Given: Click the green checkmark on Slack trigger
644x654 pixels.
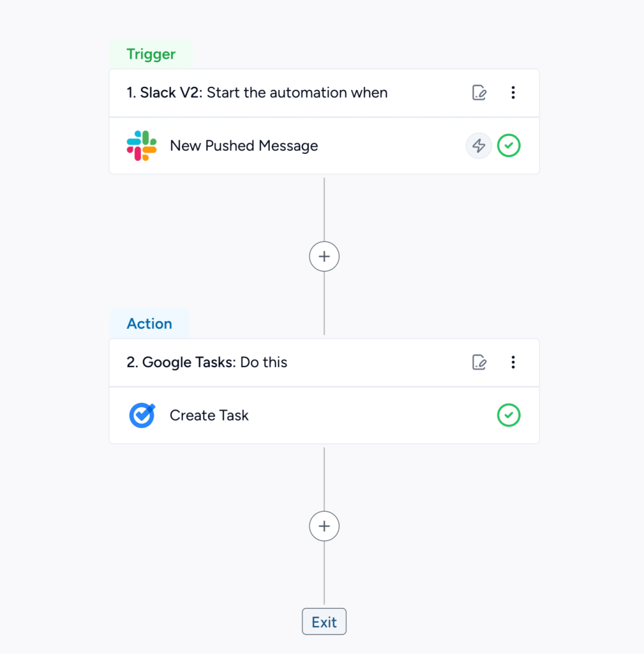Looking at the screenshot, I should [x=509, y=146].
